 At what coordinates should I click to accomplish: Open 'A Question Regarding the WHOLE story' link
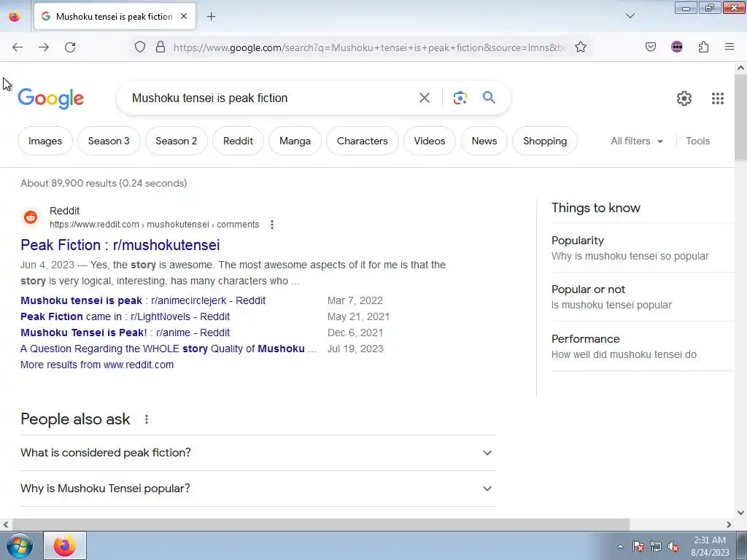tap(169, 349)
